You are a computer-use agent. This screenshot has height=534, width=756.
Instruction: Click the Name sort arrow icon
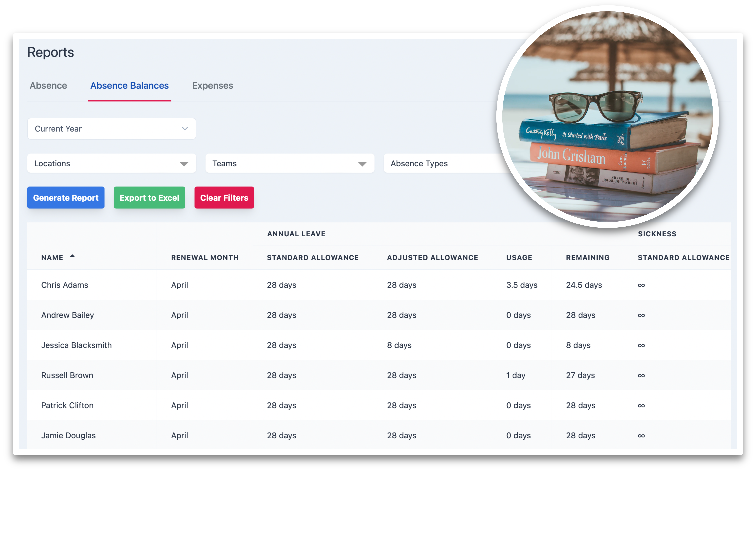click(x=72, y=256)
